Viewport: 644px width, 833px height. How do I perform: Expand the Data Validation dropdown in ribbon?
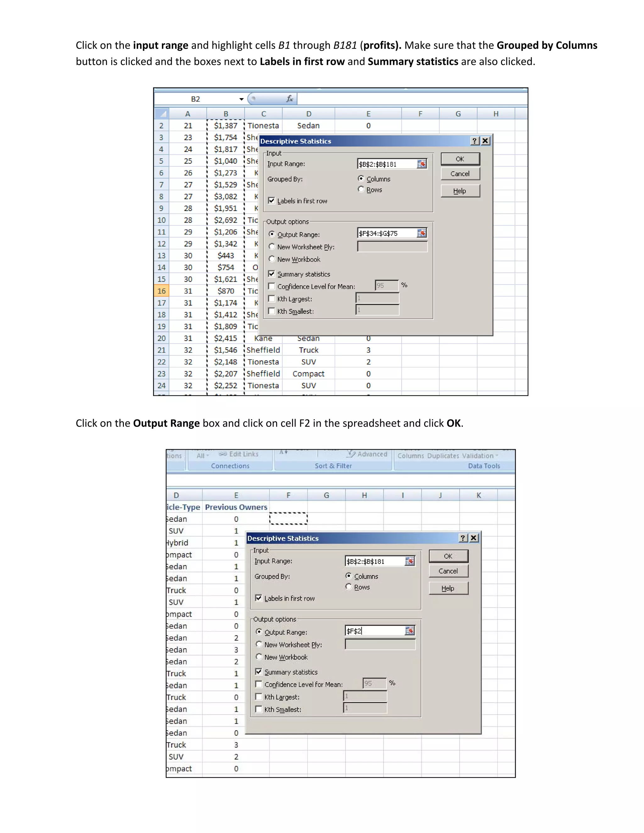[x=497, y=456]
